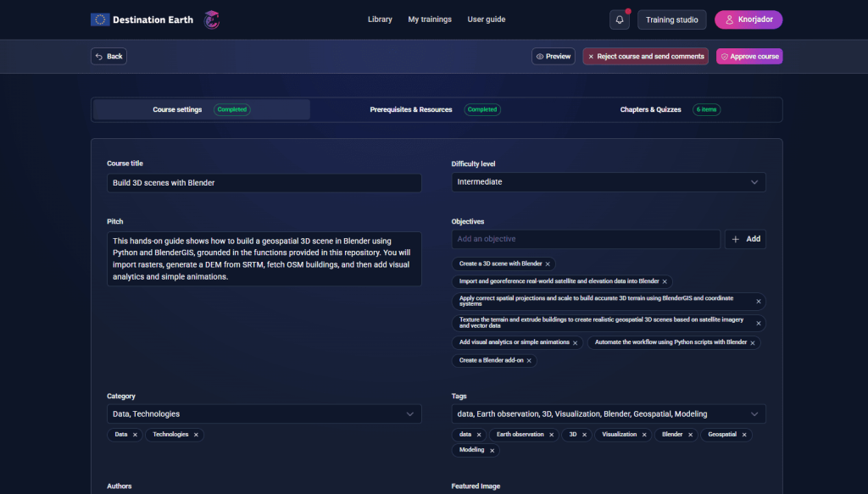The width and height of the screenshot is (868, 494).
Task: Click the notification bell icon
Action: (620, 19)
